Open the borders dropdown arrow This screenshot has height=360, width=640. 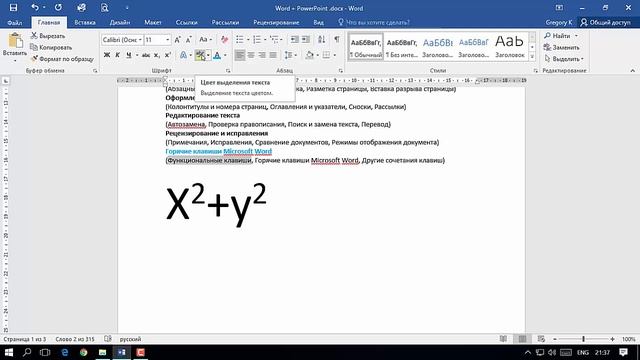point(335,55)
